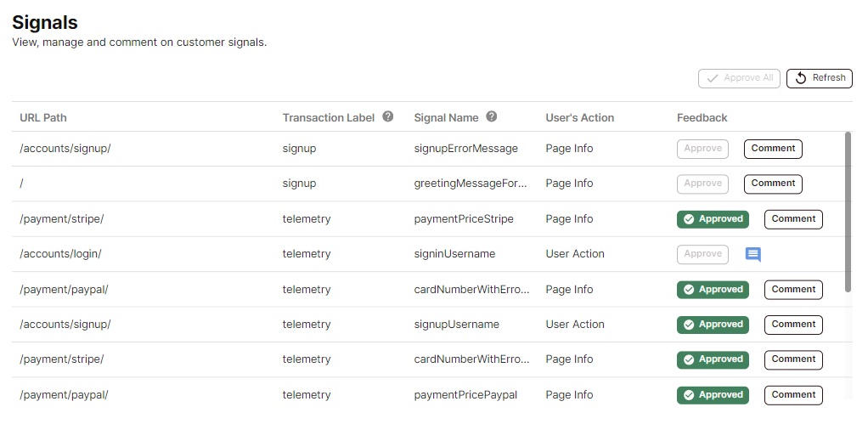Comment on the paymentPriceStripe signal

793,219
